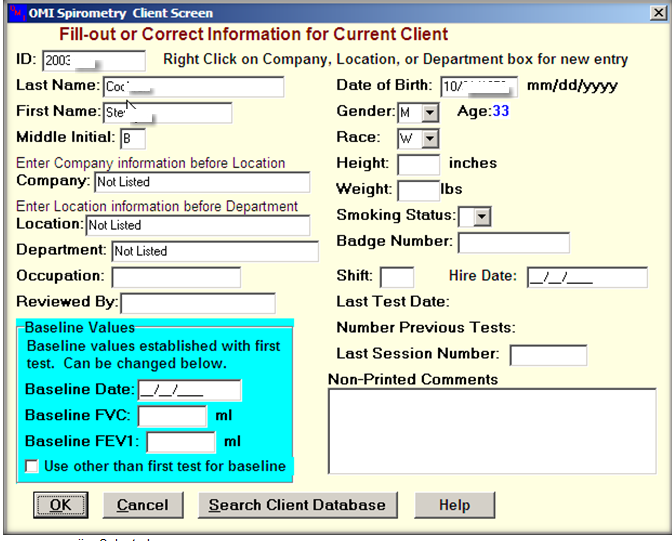Click the Company field
672x541 pixels.
[202, 182]
